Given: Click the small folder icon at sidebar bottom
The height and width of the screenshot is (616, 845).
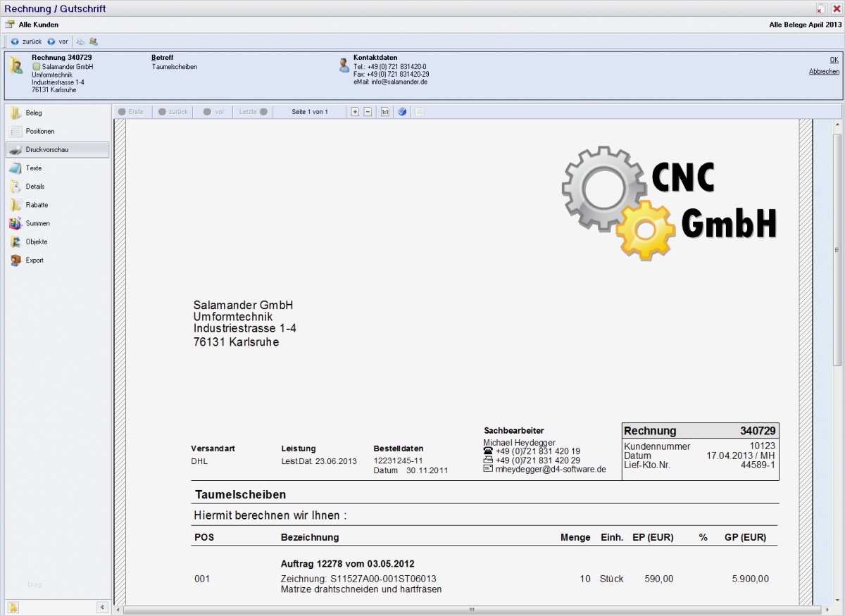Looking at the screenshot, I should [13, 607].
